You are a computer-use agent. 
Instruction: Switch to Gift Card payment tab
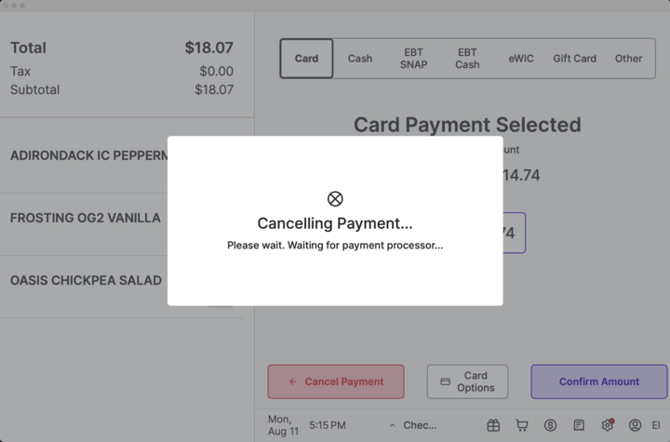tap(574, 58)
